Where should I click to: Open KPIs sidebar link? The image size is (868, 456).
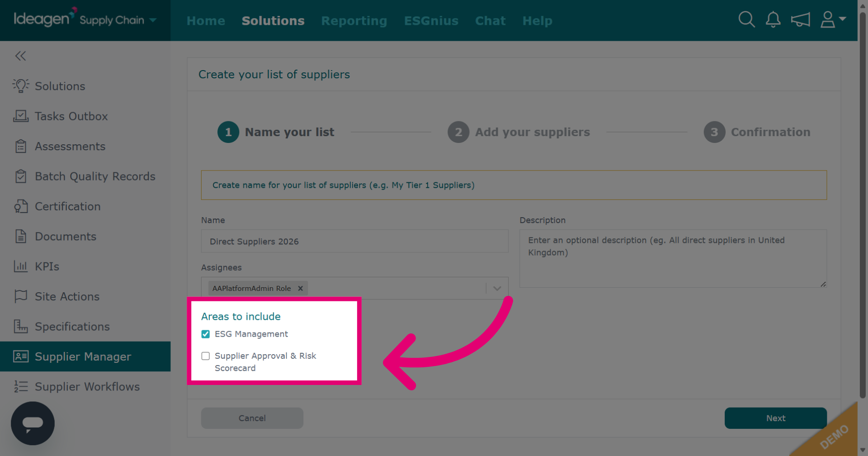click(x=47, y=266)
